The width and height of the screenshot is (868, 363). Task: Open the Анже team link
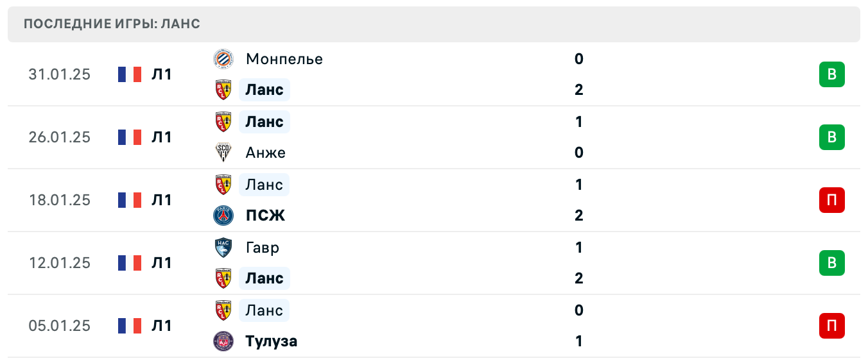266,153
